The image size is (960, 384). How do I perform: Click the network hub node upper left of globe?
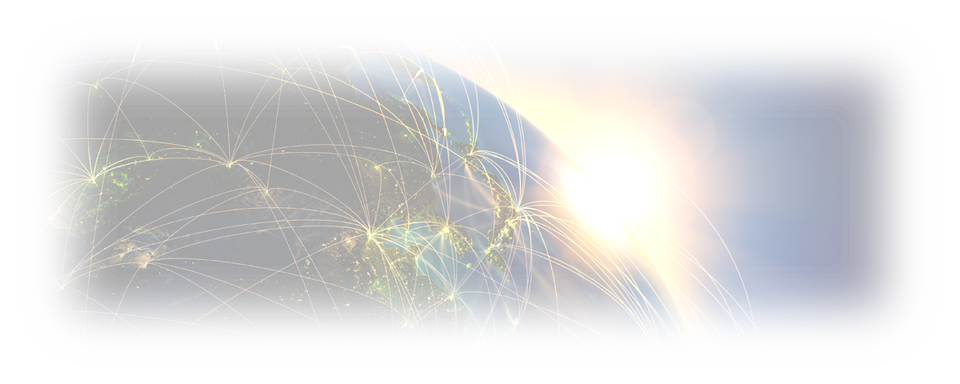click(x=228, y=164)
